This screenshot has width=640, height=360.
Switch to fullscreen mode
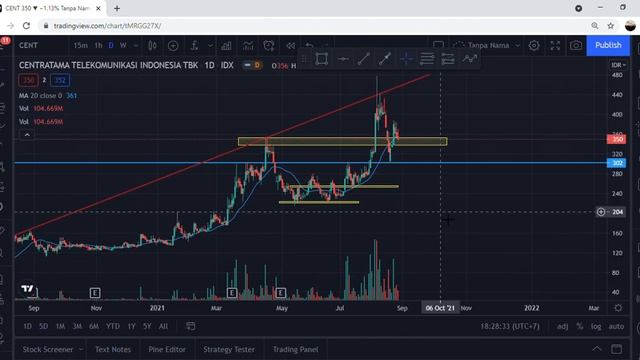pyautogui.click(x=555, y=46)
